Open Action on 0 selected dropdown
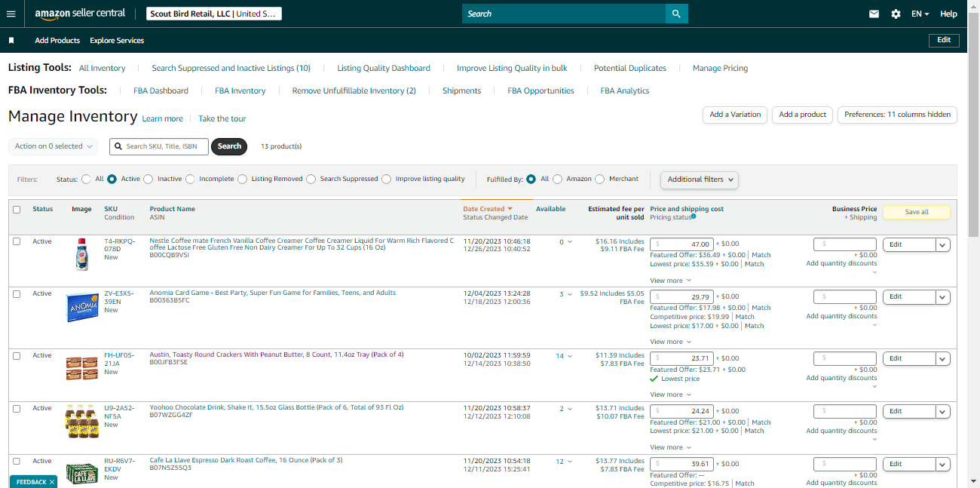Viewport: 980px width, 488px height. pos(54,146)
